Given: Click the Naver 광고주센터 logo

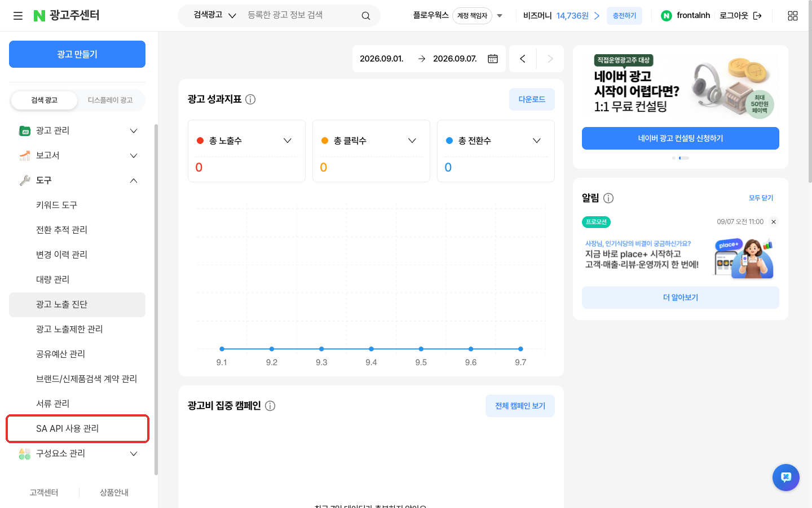Looking at the screenshot, I should [67, 15].
